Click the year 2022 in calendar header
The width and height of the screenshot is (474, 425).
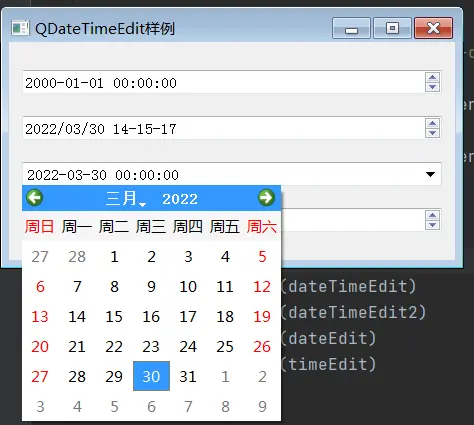180,199
